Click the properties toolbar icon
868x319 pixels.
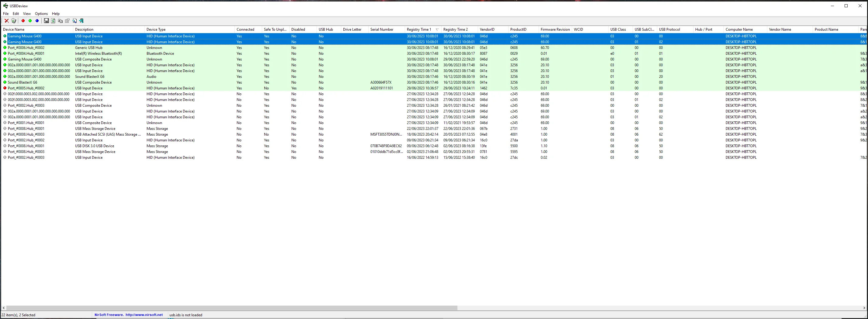coord(68,21)
